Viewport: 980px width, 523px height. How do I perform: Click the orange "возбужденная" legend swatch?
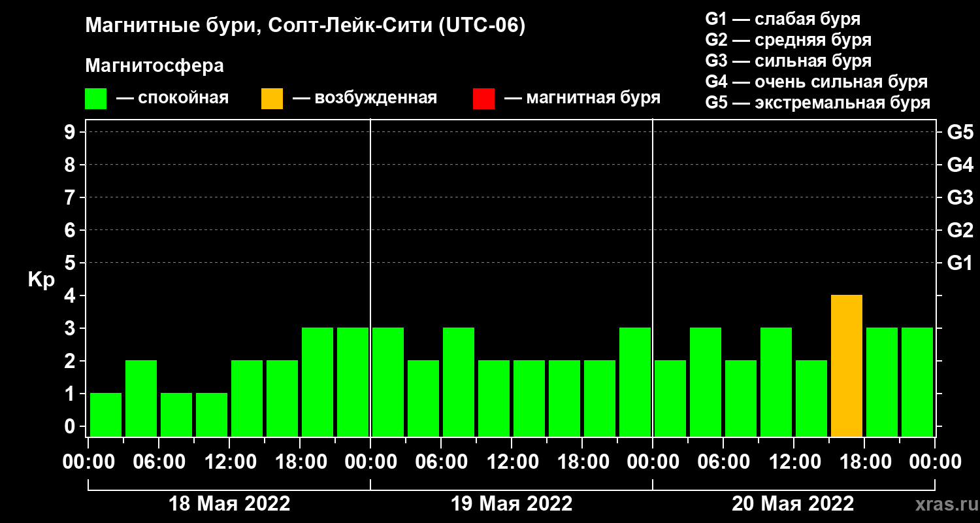272,99
